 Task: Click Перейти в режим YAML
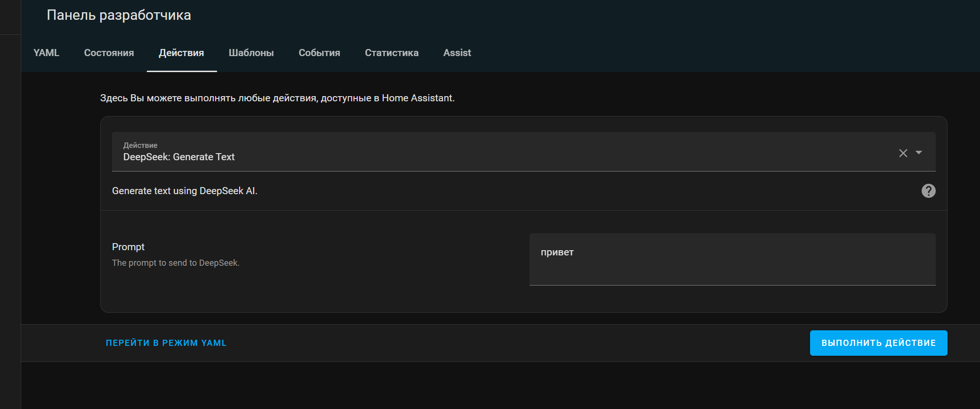pyautogui.click(x=166, y=343)
